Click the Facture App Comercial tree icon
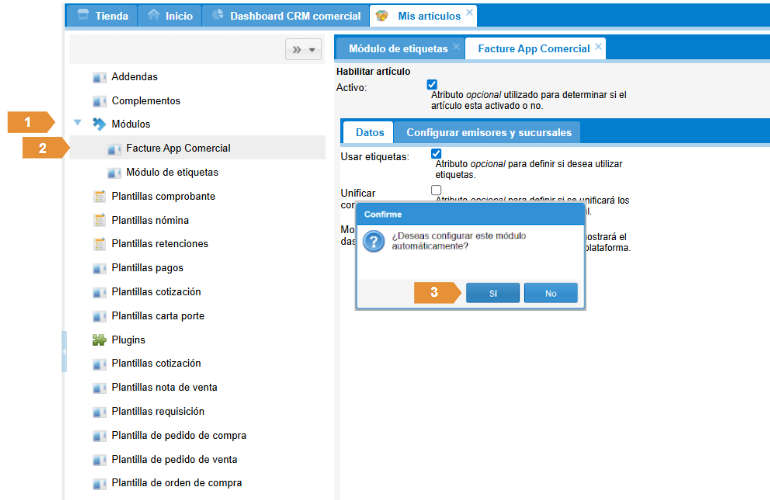 coord(114,149)
